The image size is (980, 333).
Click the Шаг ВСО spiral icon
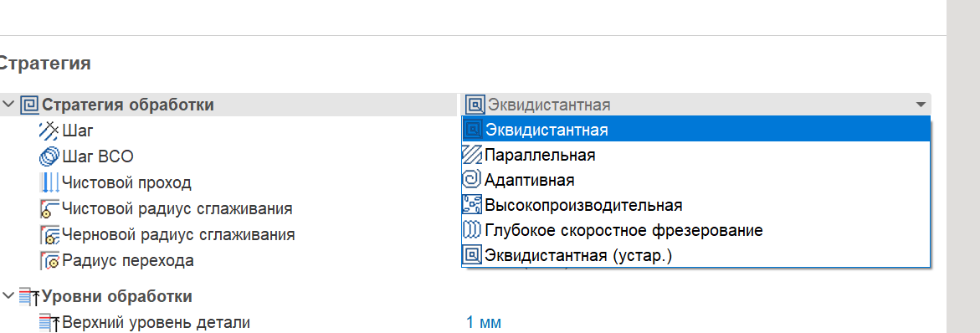(49, 156)
